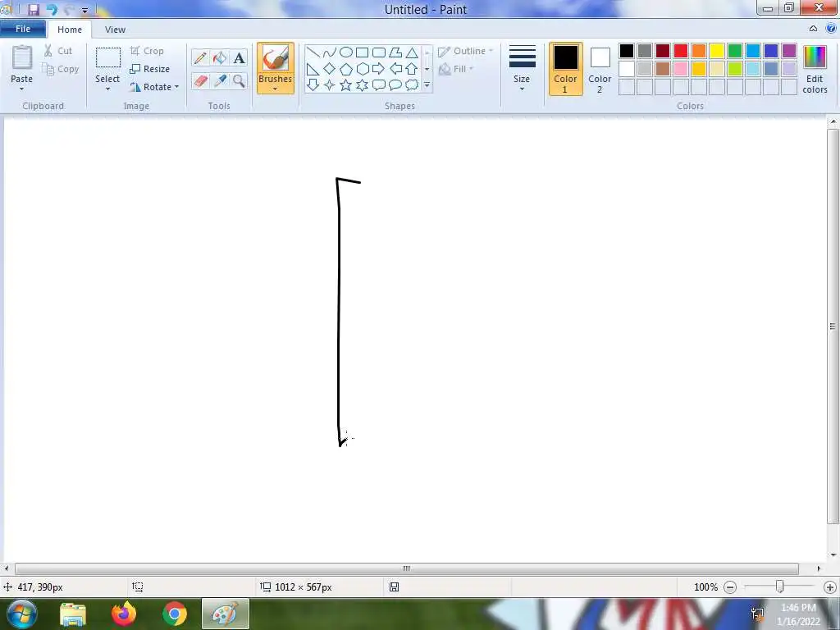Pick the green color swatch

(x=735, y=51)
